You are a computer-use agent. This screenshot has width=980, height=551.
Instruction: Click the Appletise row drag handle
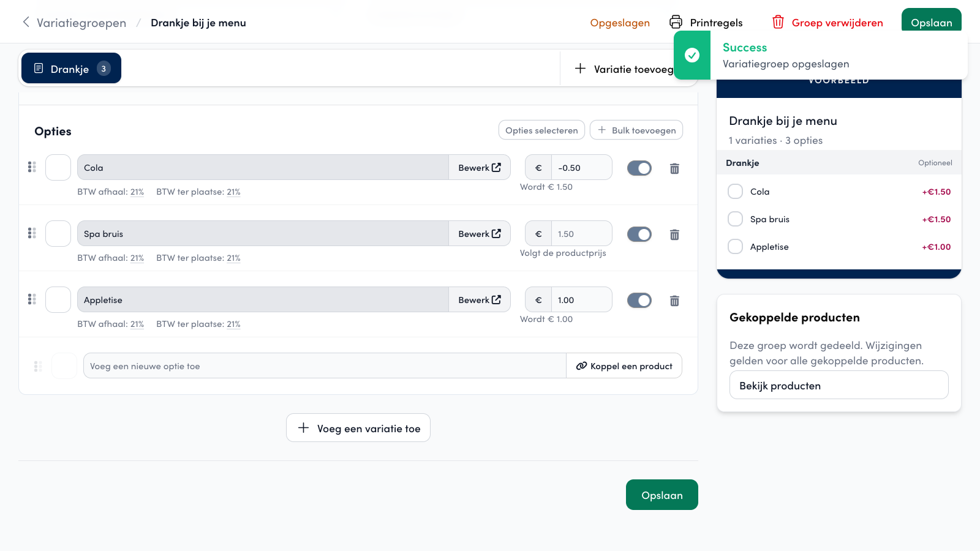(32, 299)
